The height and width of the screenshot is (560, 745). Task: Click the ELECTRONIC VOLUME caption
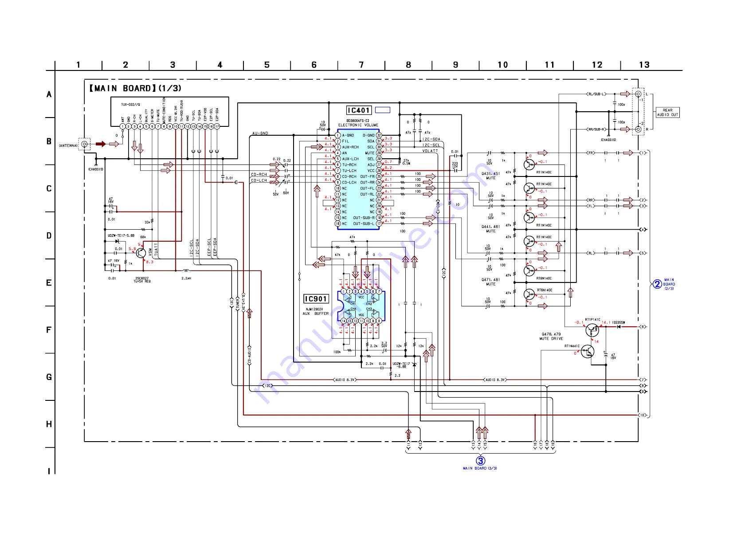click(358, 125)
